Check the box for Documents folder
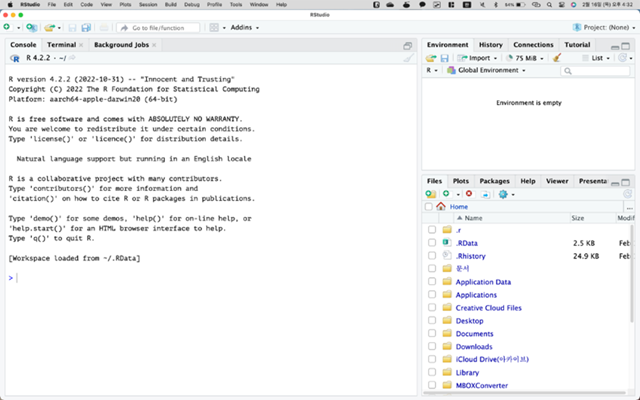This screenshot has height=400, width=640. (432, 333)
